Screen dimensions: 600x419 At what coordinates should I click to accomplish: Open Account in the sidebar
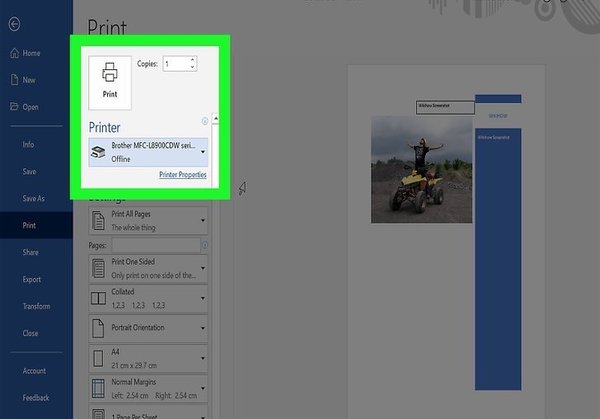(x=34, y=371)
